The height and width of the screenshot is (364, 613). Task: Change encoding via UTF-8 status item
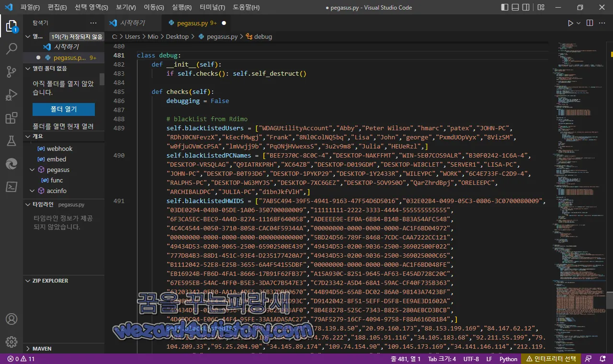471,359
